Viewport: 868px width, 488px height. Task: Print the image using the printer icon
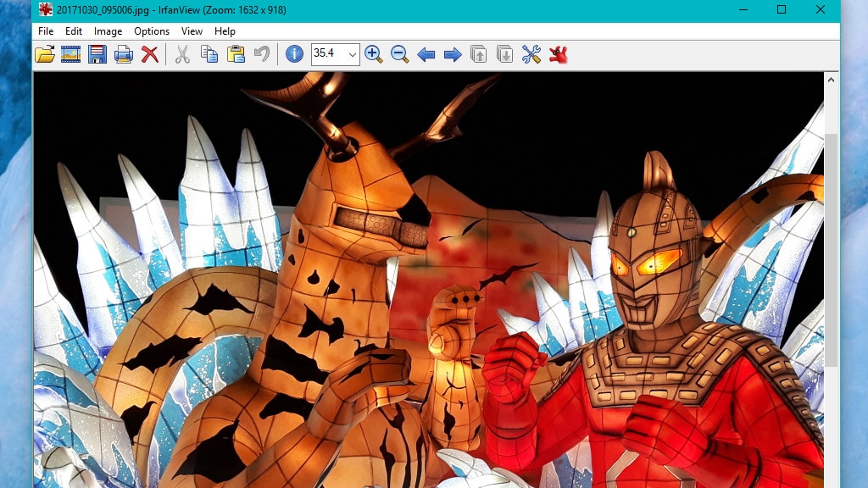pyautogui.click(x=124, y=54)
